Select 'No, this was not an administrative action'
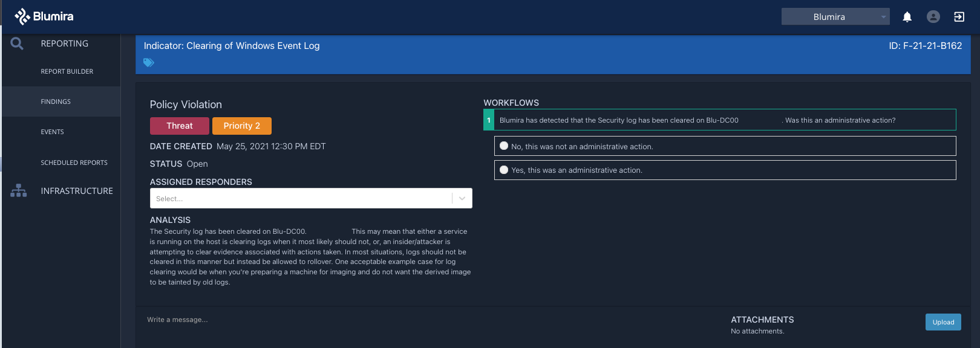980x348 pixels. pos(725,146)
